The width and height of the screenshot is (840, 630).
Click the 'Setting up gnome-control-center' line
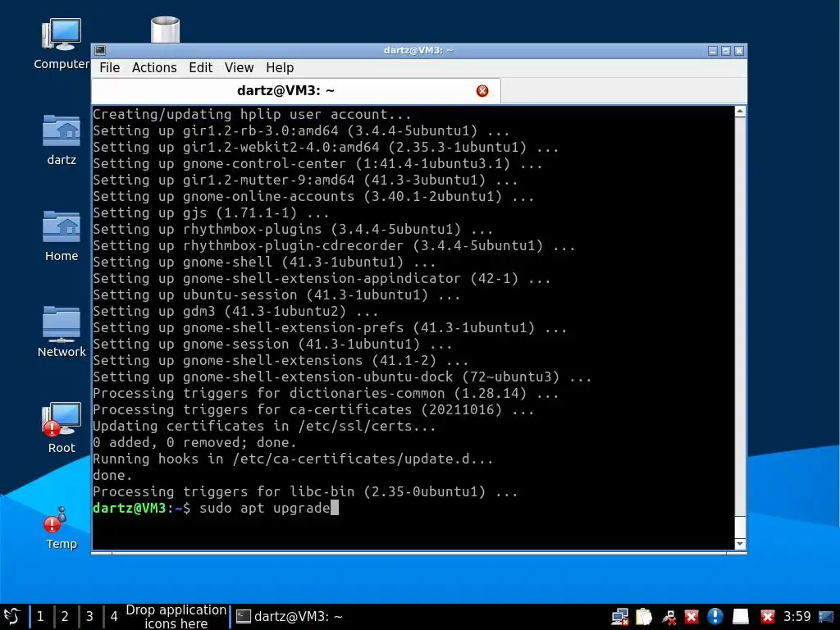pyautogui.click(x=317, y=164)
